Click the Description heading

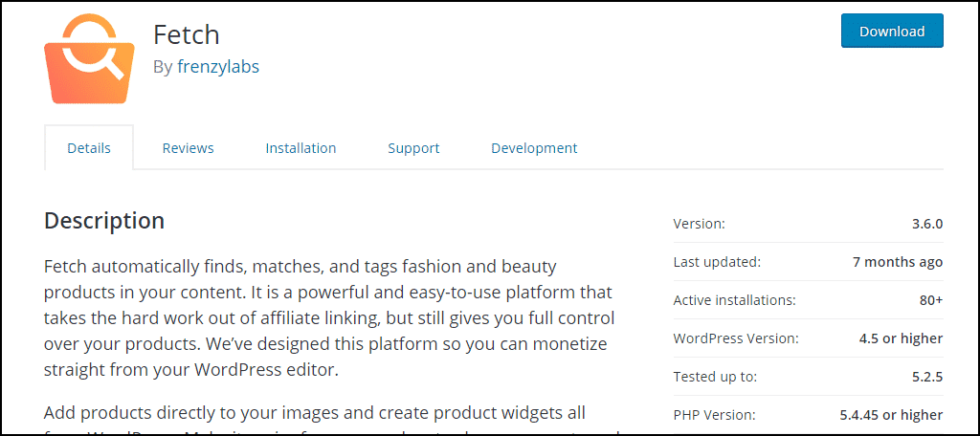click(x=104, y=221)
